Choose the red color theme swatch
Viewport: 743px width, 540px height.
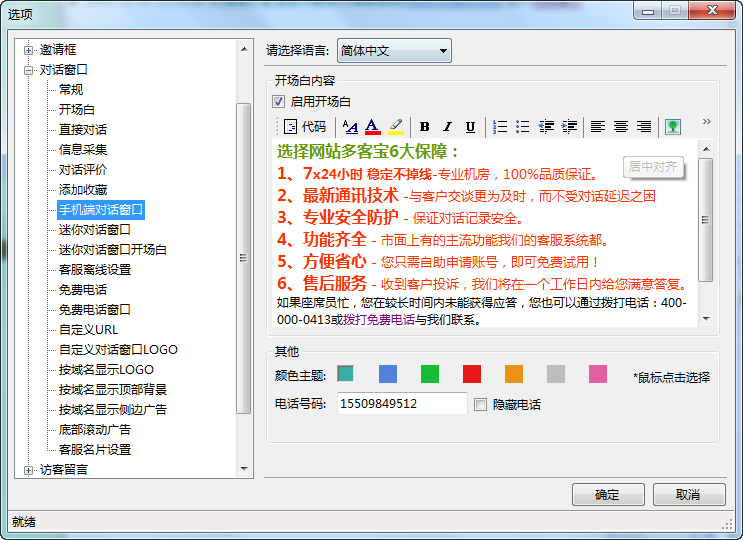coord(472,374)
